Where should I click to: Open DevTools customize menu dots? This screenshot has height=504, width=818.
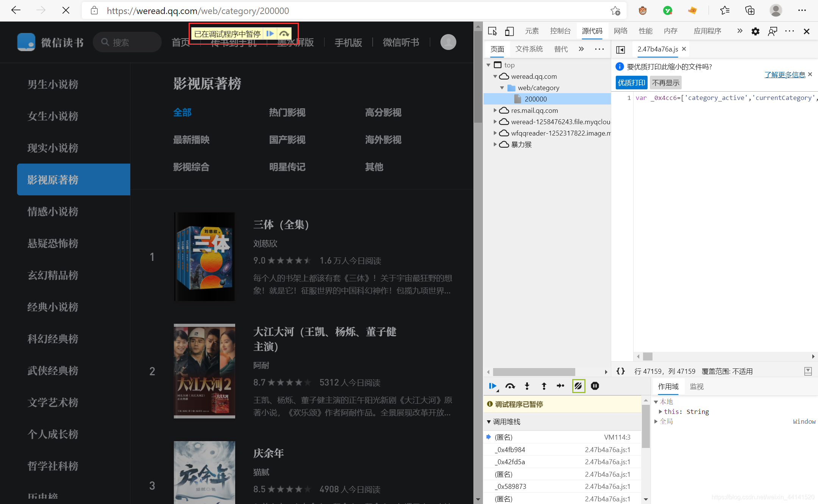click(790, 31)
